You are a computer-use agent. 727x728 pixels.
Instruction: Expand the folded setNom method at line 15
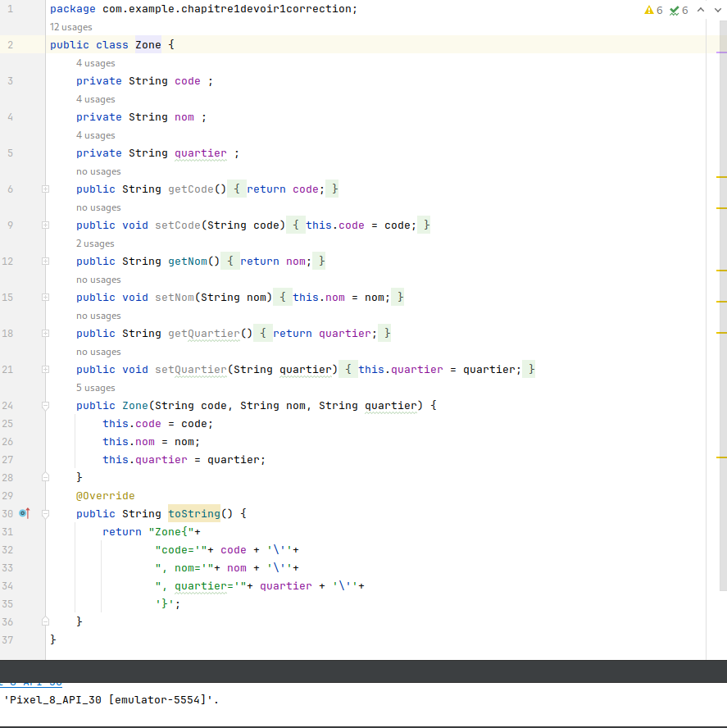tap(46, 298)
